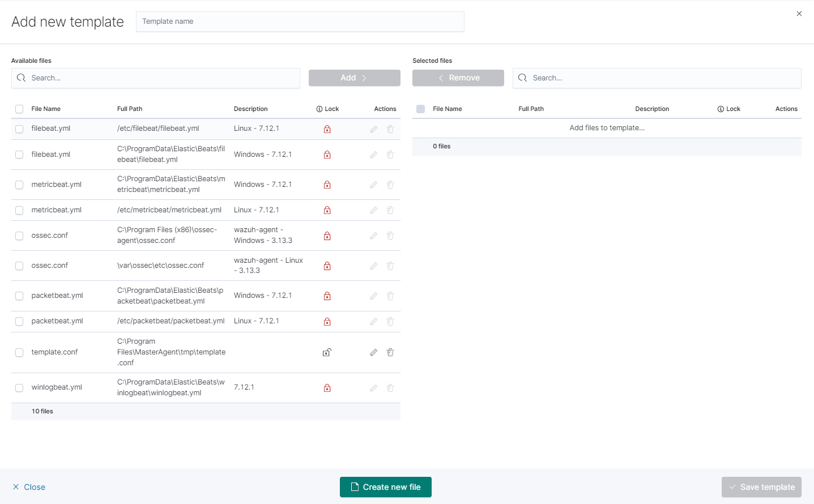Screen dimensions: 814x504
Task: Sort available files by File Name header
Action: coord(46,109)
